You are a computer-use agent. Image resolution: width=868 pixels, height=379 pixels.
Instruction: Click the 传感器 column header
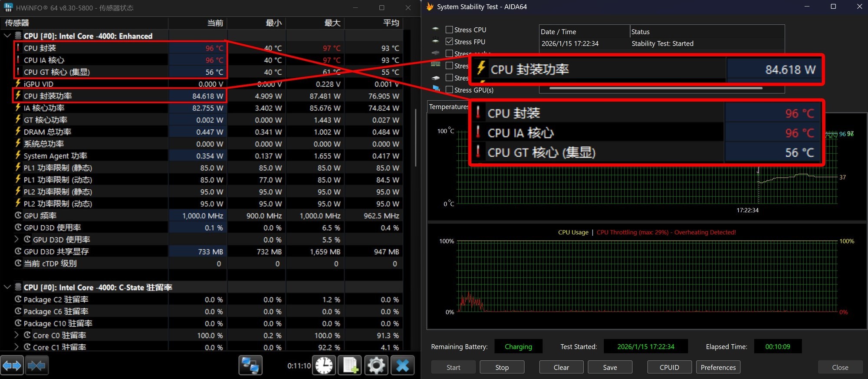[x=84, y=23]
